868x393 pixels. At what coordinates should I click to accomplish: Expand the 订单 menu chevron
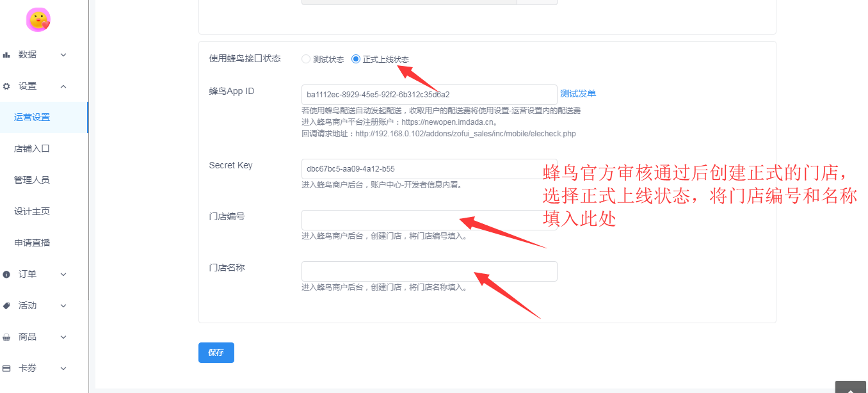coord(63,275)
